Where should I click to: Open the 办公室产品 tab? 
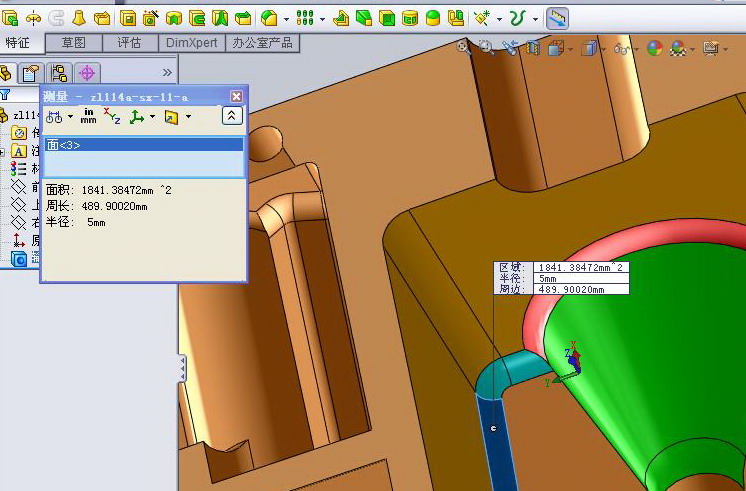(262, 43)
